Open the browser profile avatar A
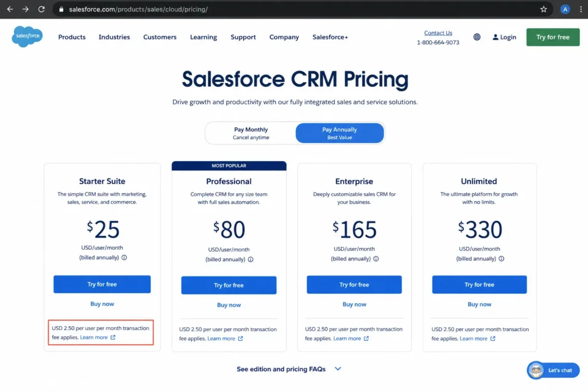The height and width of the screenshot is (392, 588). 565,9
